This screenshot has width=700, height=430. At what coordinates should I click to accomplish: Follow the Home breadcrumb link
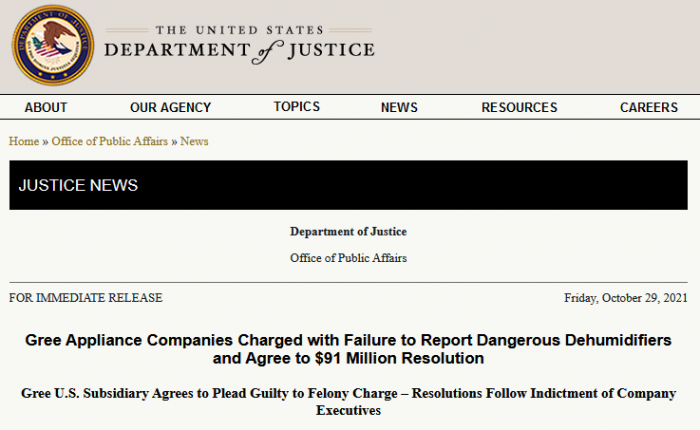(x=24, y=141)
